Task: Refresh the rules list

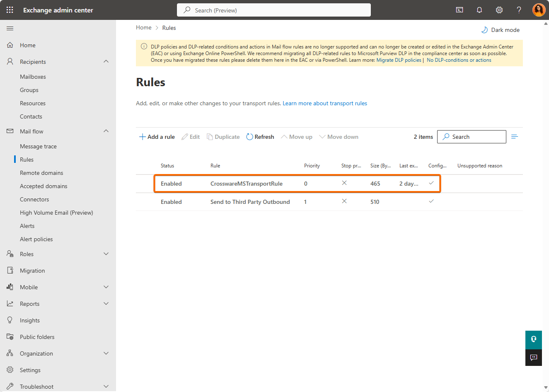Action: coord(260,137)
